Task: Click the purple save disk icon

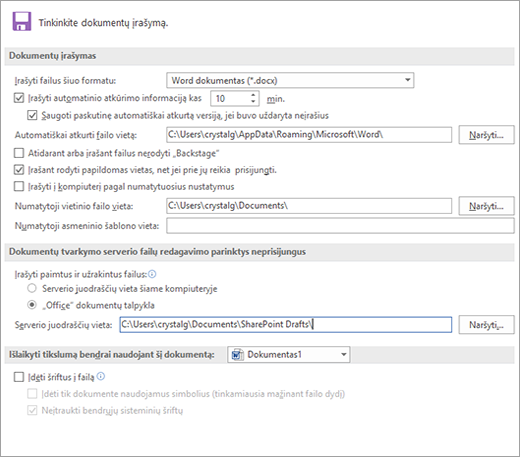Action: pos(22,21)
